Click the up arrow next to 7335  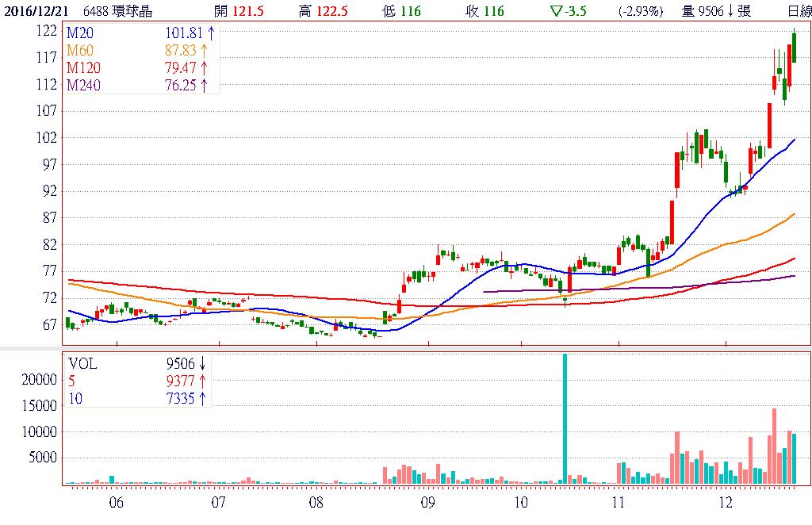202,398
